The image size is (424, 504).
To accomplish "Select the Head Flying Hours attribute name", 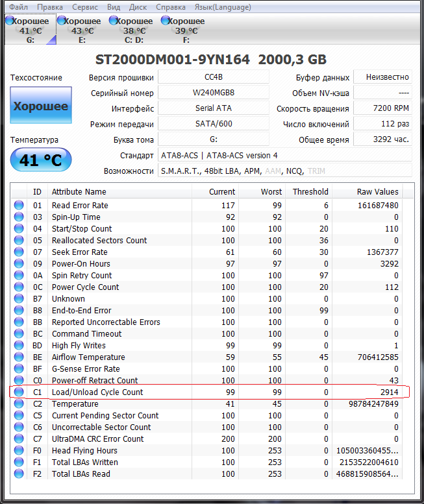I will pyautogui.click(x=84, y=451).
